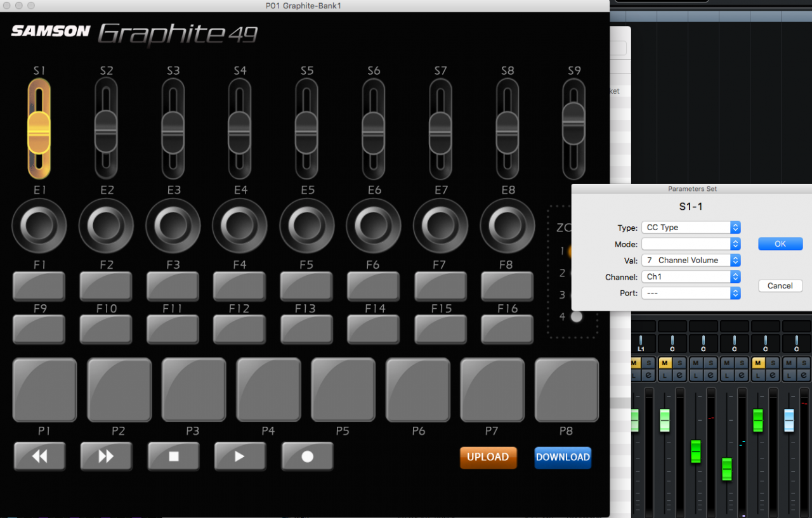Image resolution: width=812 pixels, height=518 pixels.
Task: Select the E1 rotary encoder knob
Action: pyautogui.click(x=39, y=226)
